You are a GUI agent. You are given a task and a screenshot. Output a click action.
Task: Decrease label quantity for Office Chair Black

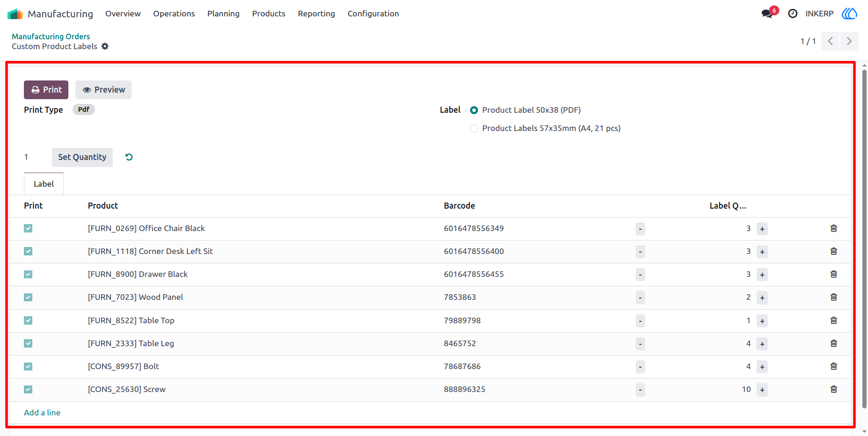640,229
